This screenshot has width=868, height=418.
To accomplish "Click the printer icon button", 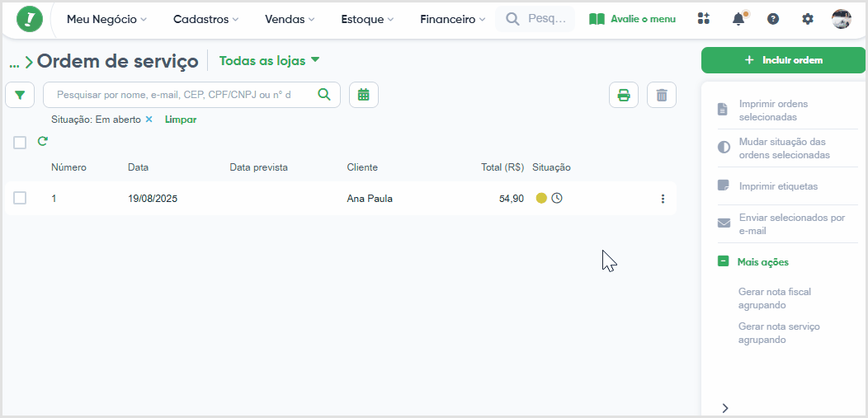I will point(624,95).
